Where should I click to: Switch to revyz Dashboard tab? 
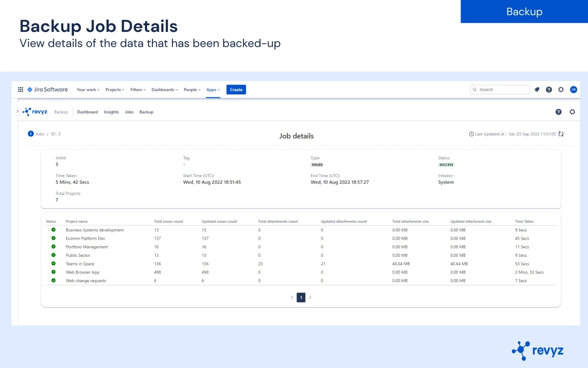(x=87, y=112)
